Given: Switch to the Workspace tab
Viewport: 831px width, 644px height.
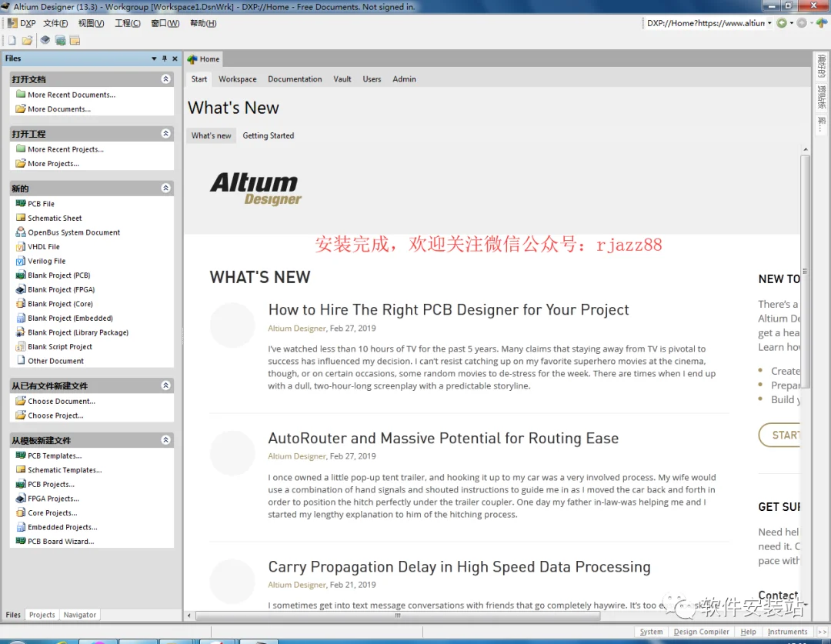Looking at the screenshot, I should click(x=238, y=79).
